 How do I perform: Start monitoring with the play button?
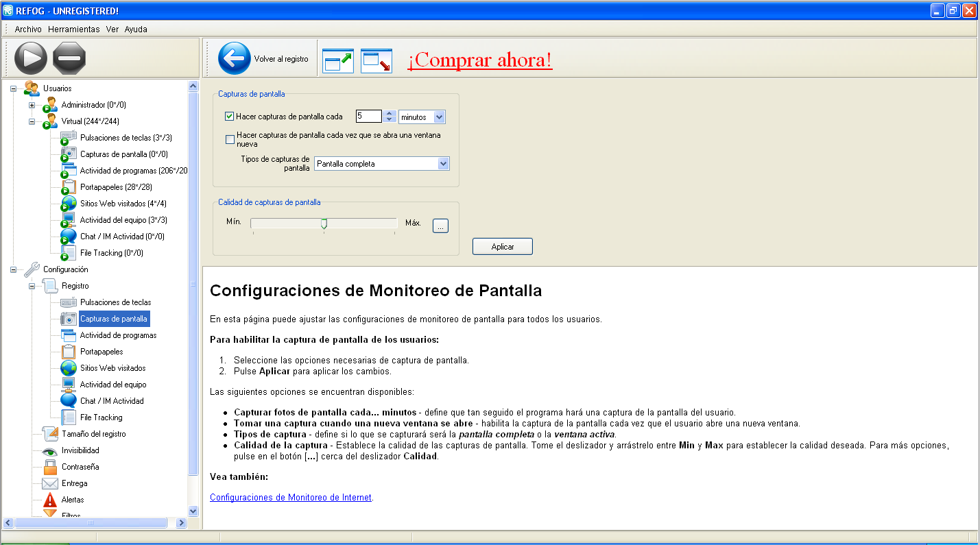coord(31,58)
